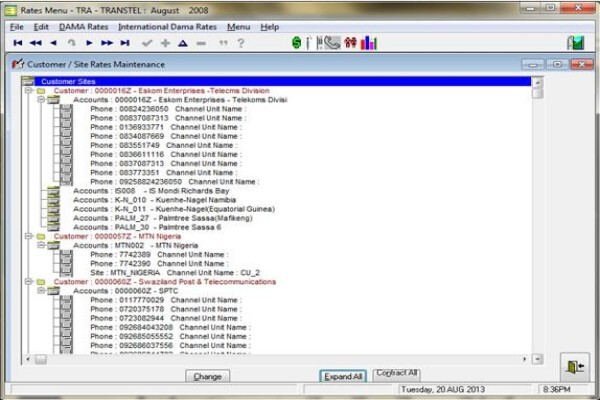Click the horizontal scrollbar right arrow
Image resolution: width=600 pixels, height=400 pixels.
(524, 359)
